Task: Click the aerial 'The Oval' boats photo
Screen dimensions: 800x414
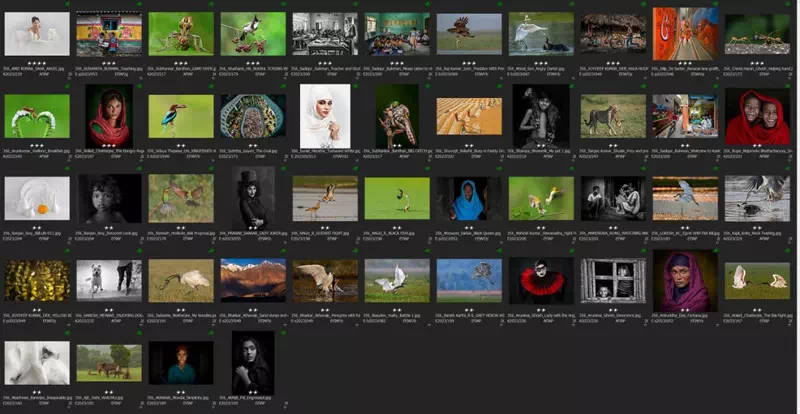Action: pos(253,116)
